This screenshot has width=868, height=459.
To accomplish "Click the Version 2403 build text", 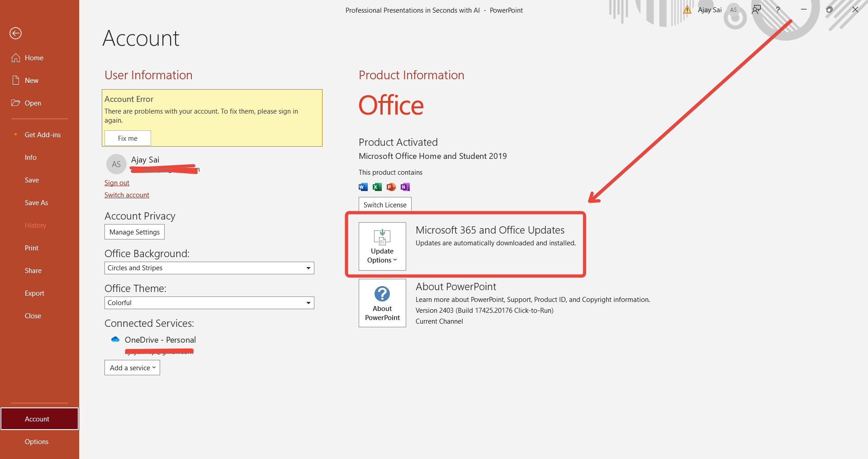I will pyautogui.click(x=484, y=310).
